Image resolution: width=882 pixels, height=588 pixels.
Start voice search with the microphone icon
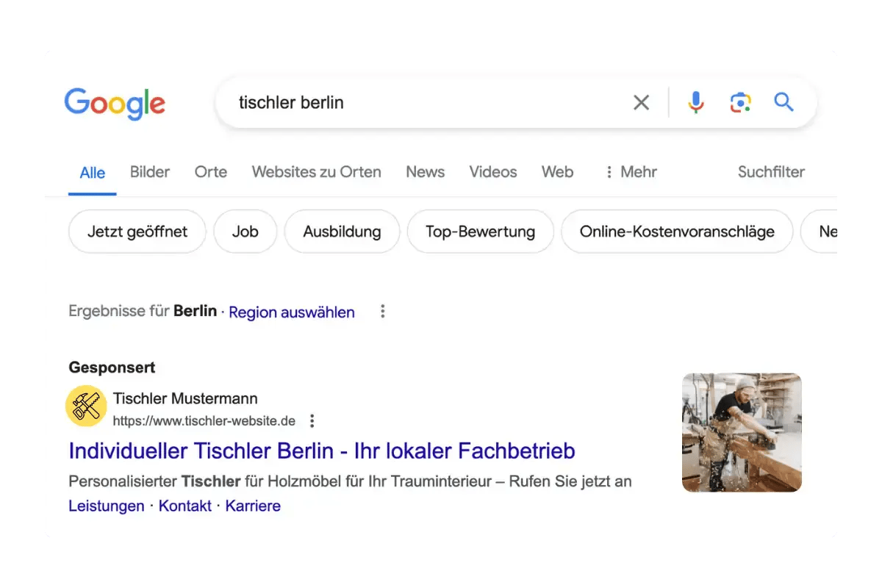[696, 103]
